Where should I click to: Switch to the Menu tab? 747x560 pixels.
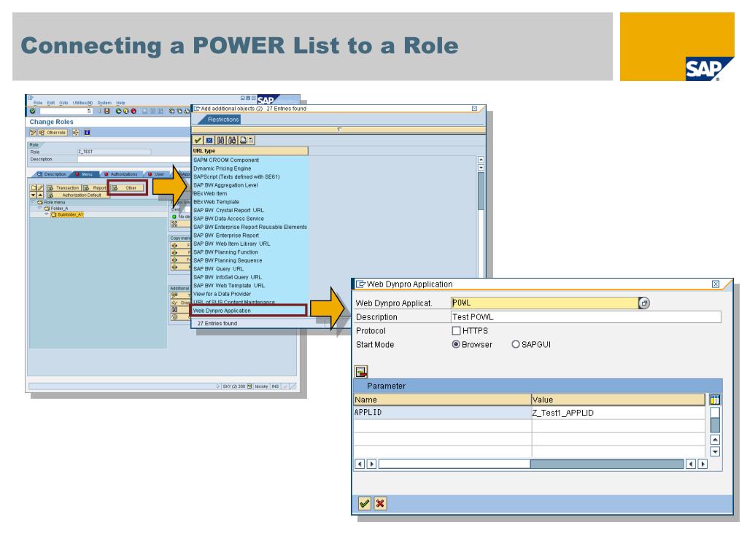click(85, 174)
